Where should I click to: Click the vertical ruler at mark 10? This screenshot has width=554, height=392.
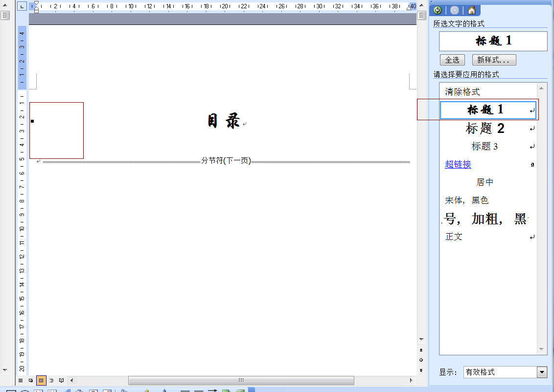pos(22,229)
